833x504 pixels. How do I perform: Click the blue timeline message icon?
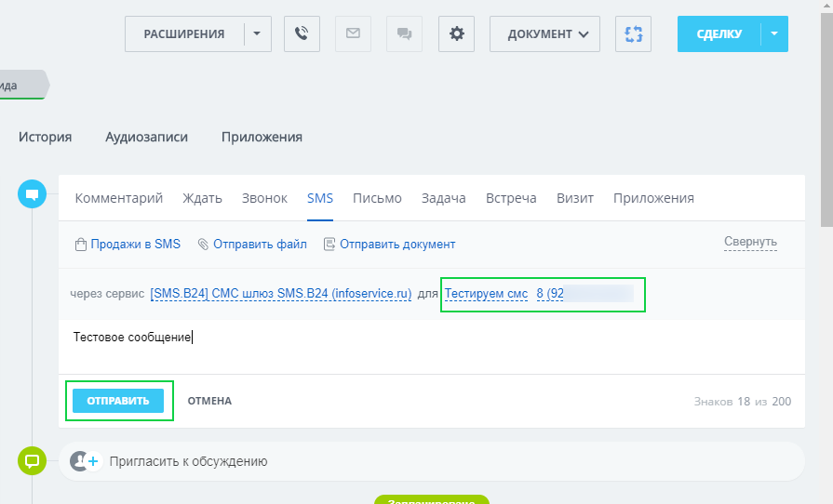(33, 194)
